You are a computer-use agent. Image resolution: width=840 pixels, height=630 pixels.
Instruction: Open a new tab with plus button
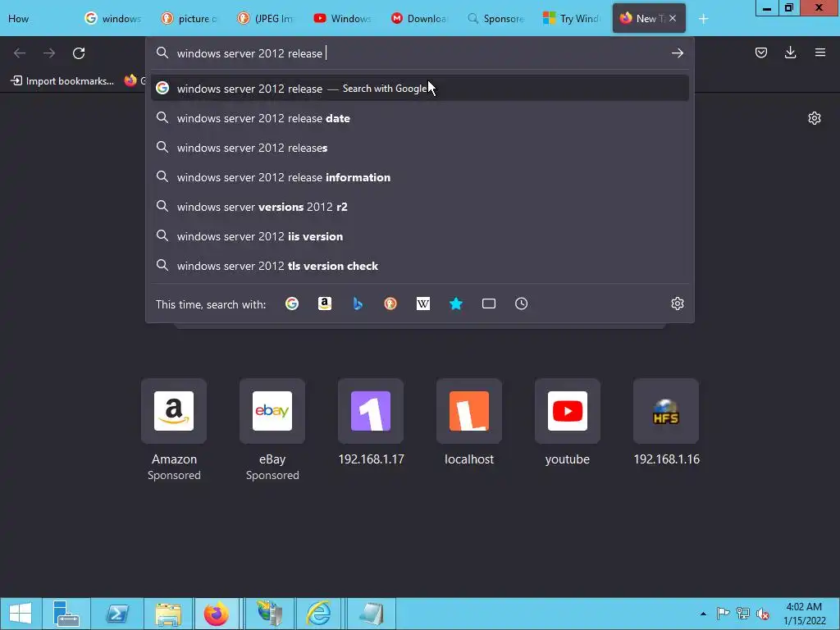[703, 19]
